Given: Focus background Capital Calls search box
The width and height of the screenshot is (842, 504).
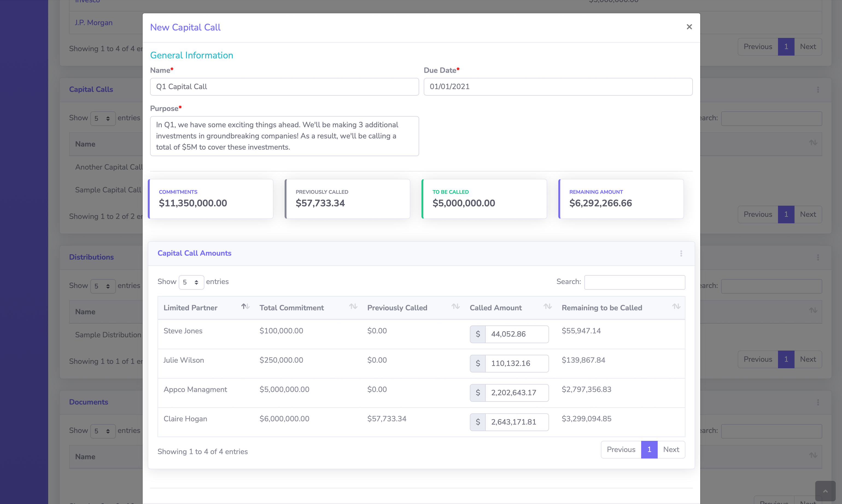Looking at the screenshot, I should click(771, 119).
